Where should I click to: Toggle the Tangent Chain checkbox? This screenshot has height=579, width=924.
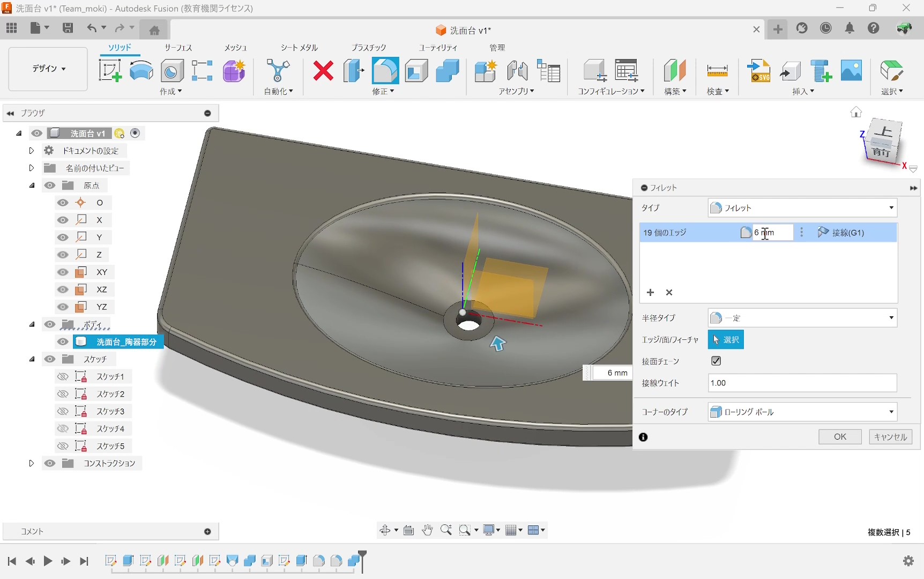point(716,361)
